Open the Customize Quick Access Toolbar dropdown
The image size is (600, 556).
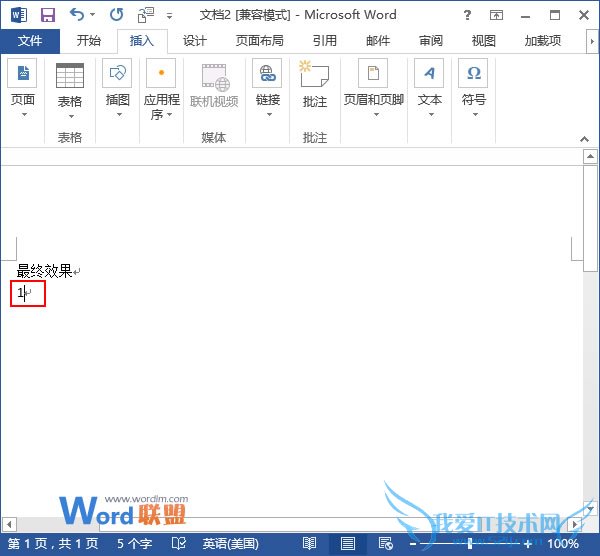pyautogui.click(x=169, y=16)
